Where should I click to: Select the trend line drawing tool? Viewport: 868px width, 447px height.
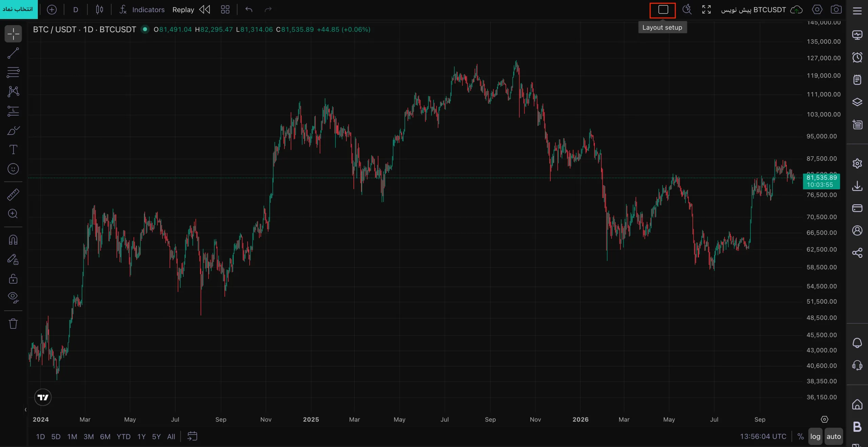click(x=13, y=53)
